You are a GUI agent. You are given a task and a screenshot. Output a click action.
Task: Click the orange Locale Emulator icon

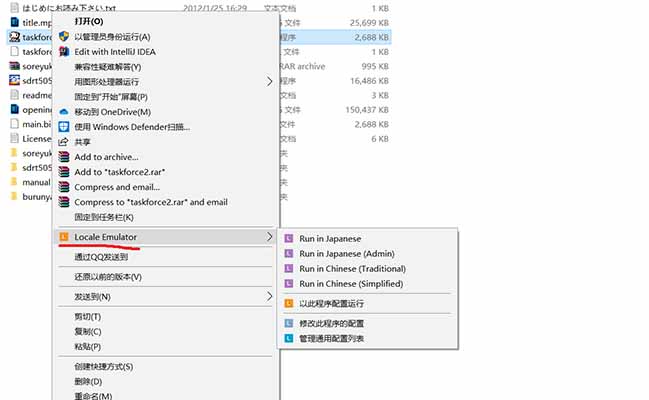tap(64, 237)
